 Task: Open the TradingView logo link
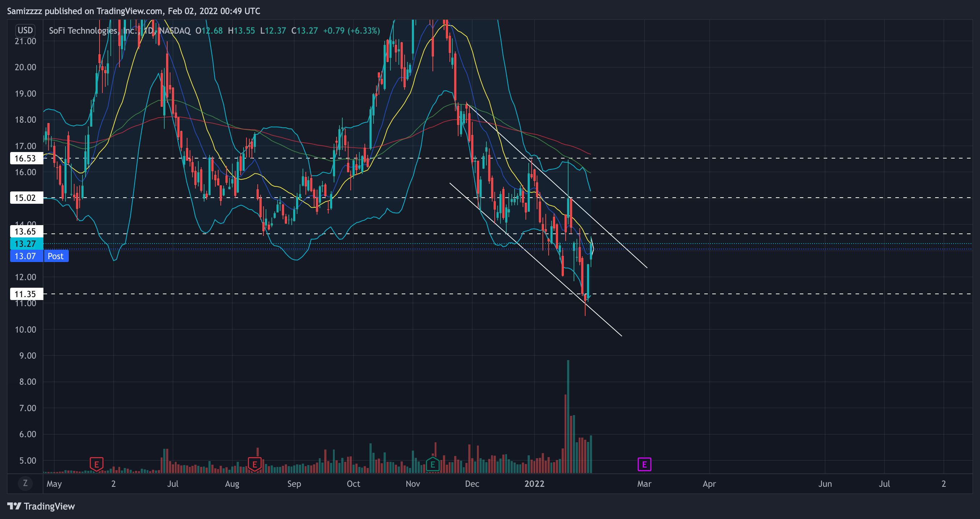[41, 506]
